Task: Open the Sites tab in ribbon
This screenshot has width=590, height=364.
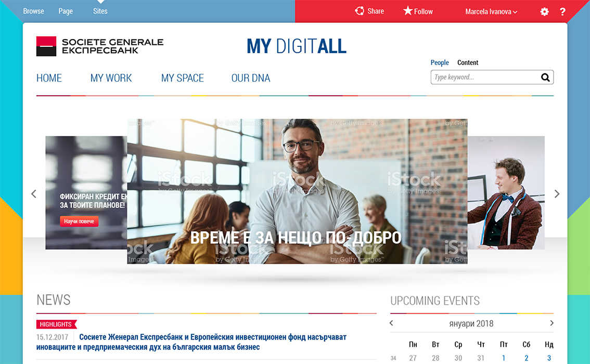Action: coord(100,11)
